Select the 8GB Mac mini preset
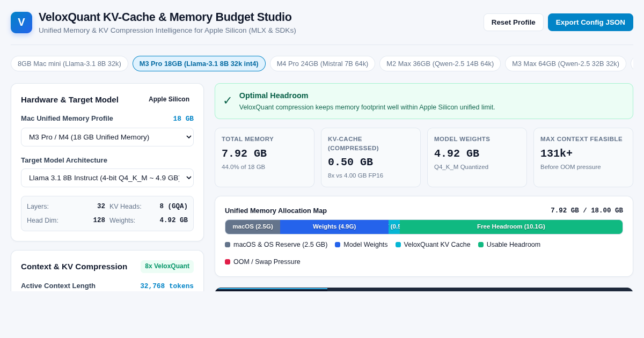Screen dimensions: 644x338 pos(69,63)
